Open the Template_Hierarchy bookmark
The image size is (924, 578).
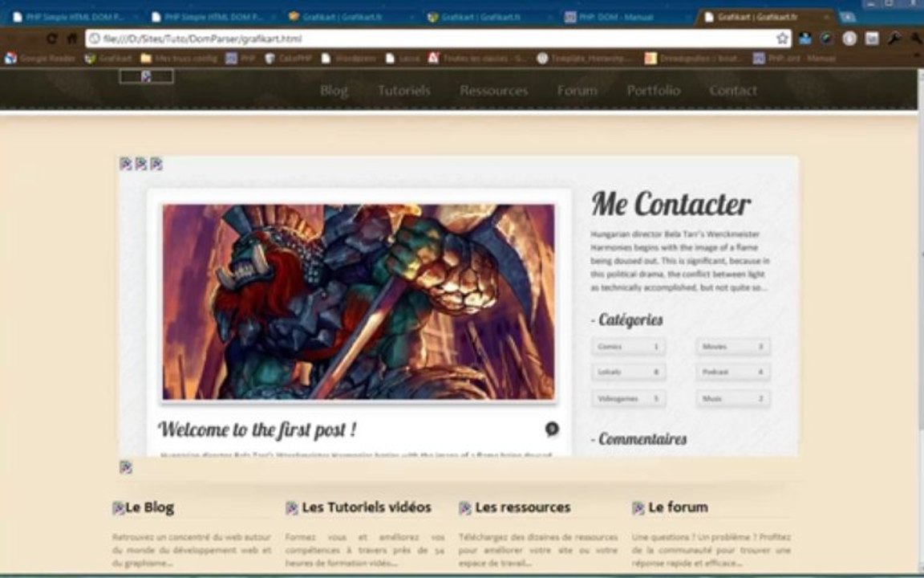585,59
